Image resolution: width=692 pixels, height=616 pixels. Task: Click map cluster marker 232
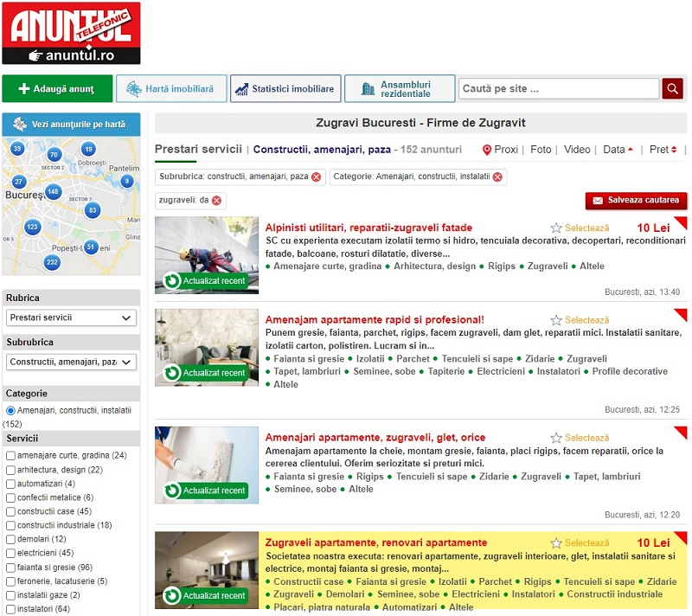click(52, 262)
